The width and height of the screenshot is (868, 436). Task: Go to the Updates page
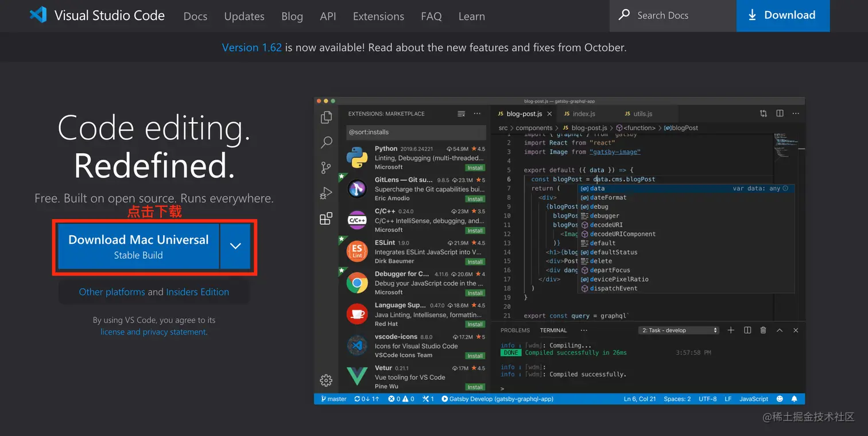[x=245, y=16]
